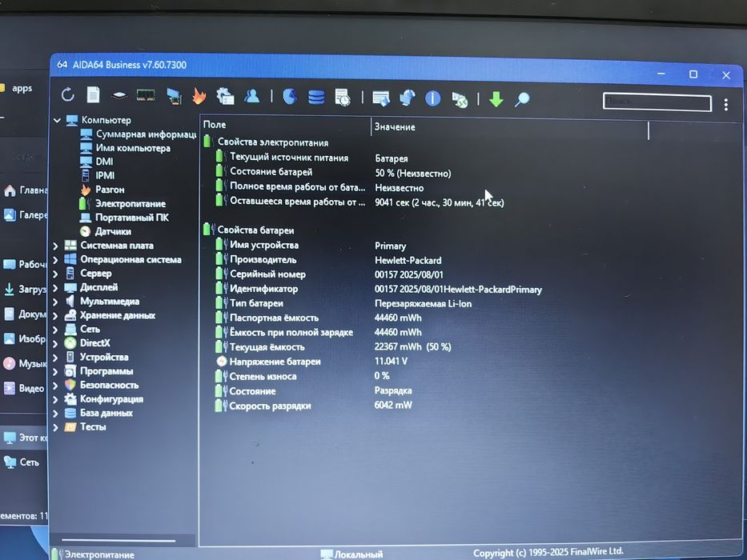Viewport: 747px width, 560px height.
Task: Click the blue pie chart toolbar icon
Action: click(x=290, y=97)
